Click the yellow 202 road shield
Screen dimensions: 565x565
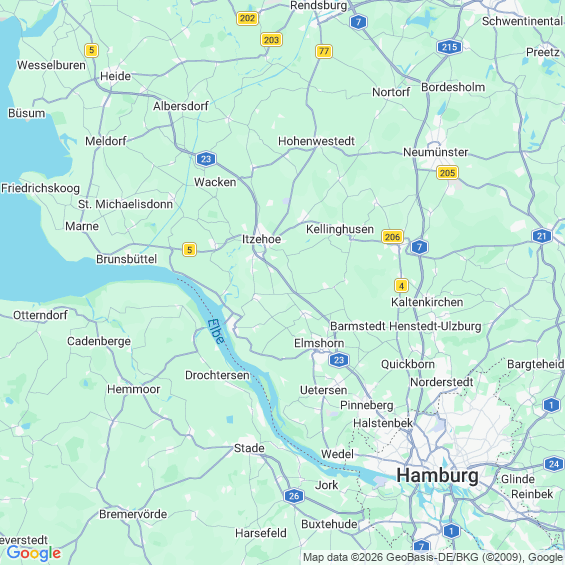pyautogui.click(x=247, y=18)
